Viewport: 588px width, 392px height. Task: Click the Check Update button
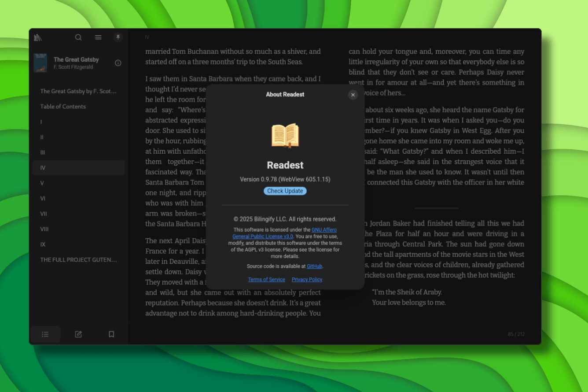click(x=285, y=191)
